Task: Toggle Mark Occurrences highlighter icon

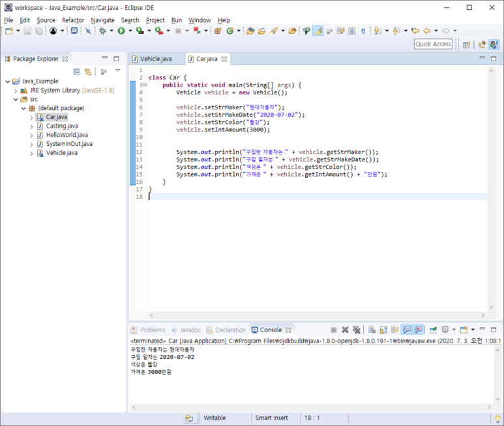Action: pos(318,31)
